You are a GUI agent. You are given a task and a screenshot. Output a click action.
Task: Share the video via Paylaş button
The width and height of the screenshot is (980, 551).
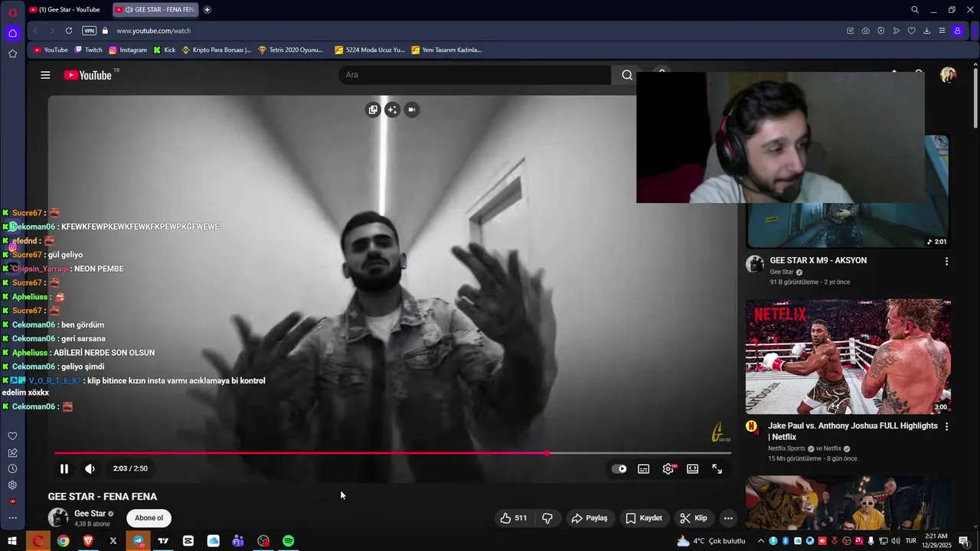590,518
